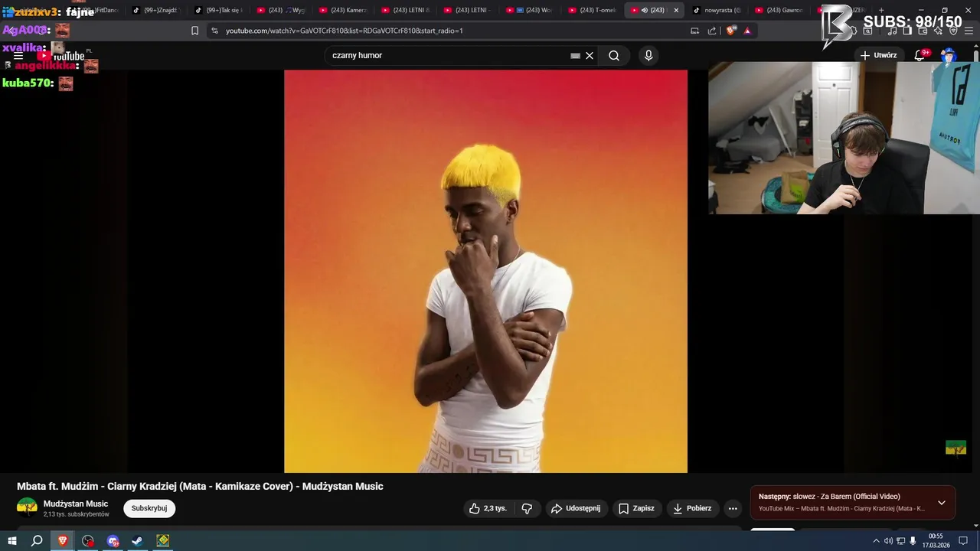980x551 pixels.
Task: Open YouTube notifications bell
Action: click(920, 56)
